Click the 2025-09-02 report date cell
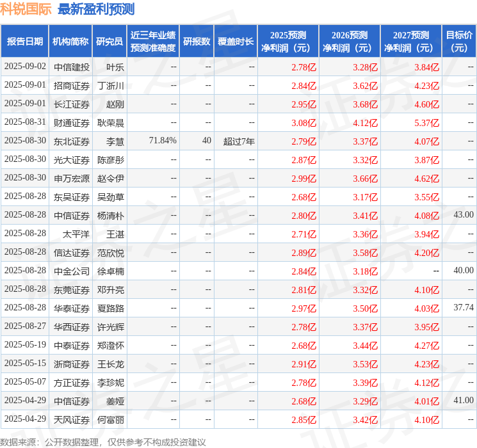Image resolution: width=477 pixels, height=448 pixels. (25, 66)
